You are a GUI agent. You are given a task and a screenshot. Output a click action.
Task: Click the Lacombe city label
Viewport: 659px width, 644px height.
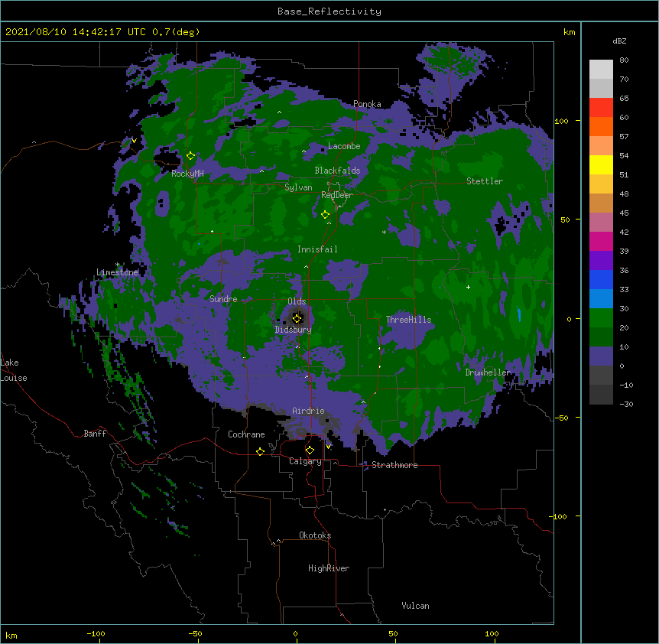(344, 146)
